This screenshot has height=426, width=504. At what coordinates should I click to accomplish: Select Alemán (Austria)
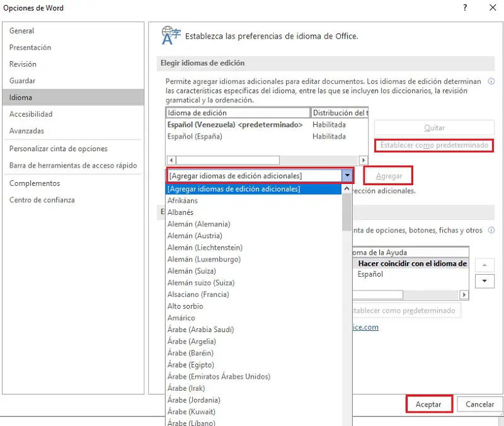coord(253,236)
